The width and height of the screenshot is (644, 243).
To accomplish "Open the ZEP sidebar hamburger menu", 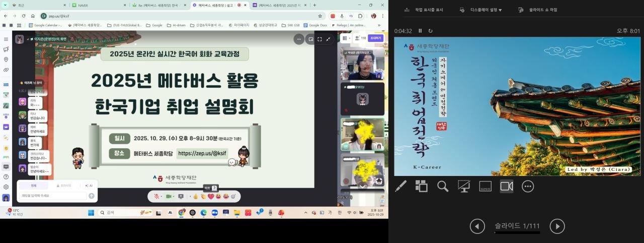I will coord(6,39).
